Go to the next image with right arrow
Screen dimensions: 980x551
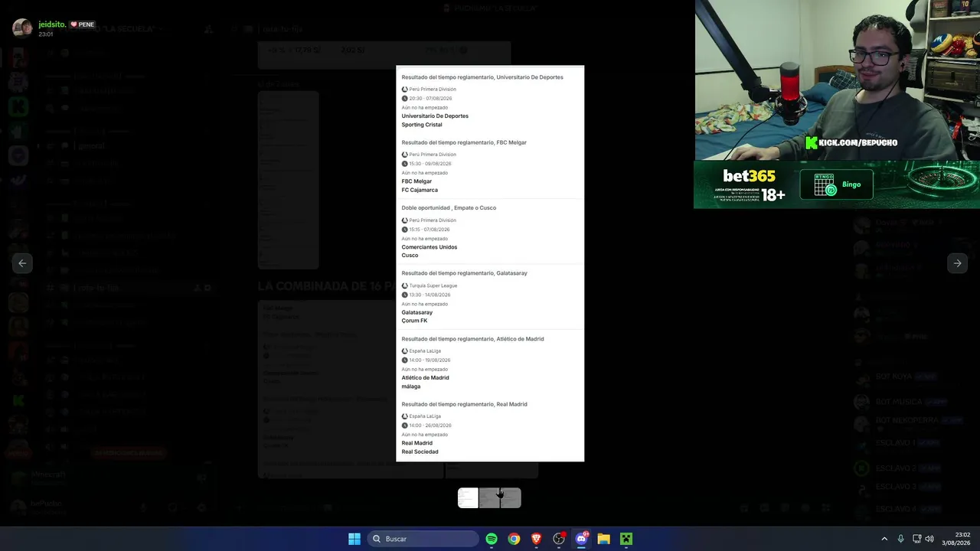pyautogui.click(x=957, y=263)
